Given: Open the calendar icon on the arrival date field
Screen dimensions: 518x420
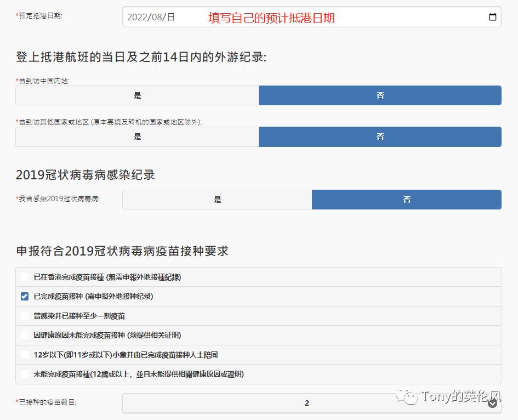Looking at the screenshot, I should pyautogui.click(x=492, y=17).
